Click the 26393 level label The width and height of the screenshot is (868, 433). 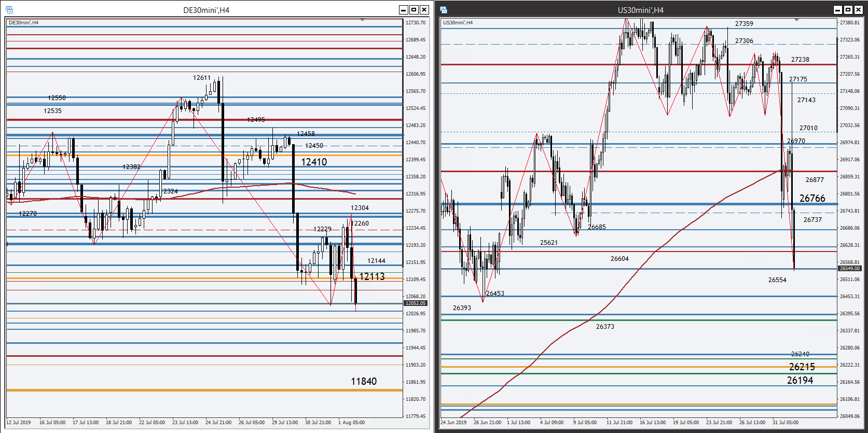pyautogui.click(x=462, y=308)
